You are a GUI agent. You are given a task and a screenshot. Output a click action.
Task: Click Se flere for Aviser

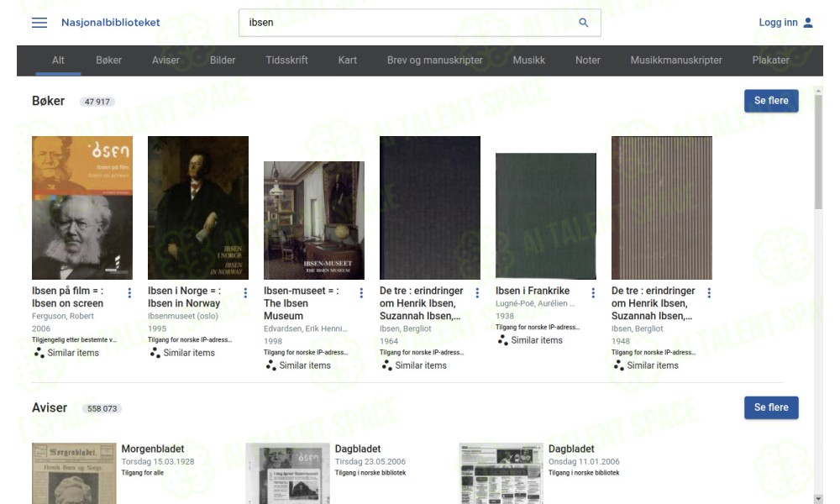pos(771,407)
